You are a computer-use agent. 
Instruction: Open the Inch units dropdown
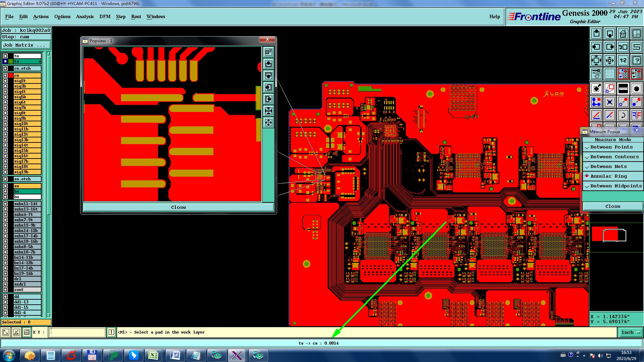630,333
